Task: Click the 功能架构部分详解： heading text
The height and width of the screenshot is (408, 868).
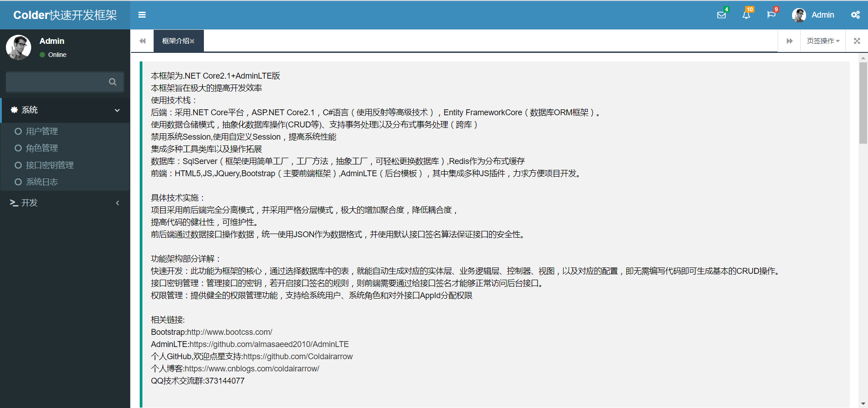Action: tap(186, 259)
